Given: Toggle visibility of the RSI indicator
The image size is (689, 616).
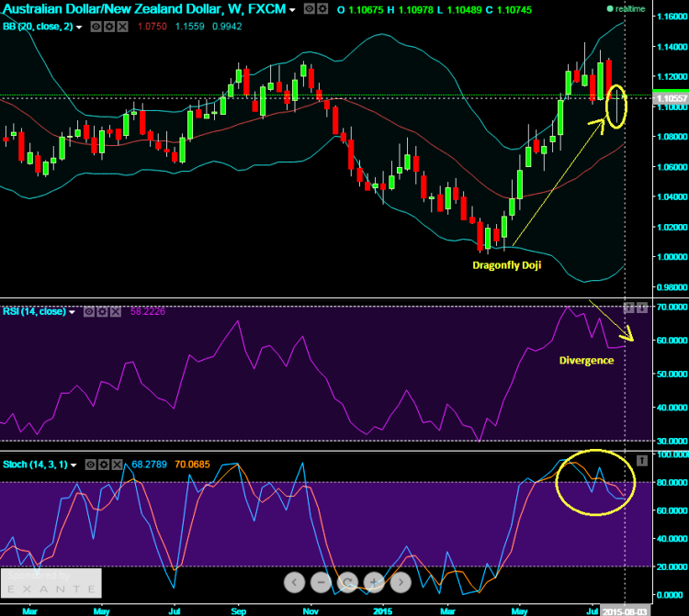Looking at the screenshot, I should tap(89, 312).
